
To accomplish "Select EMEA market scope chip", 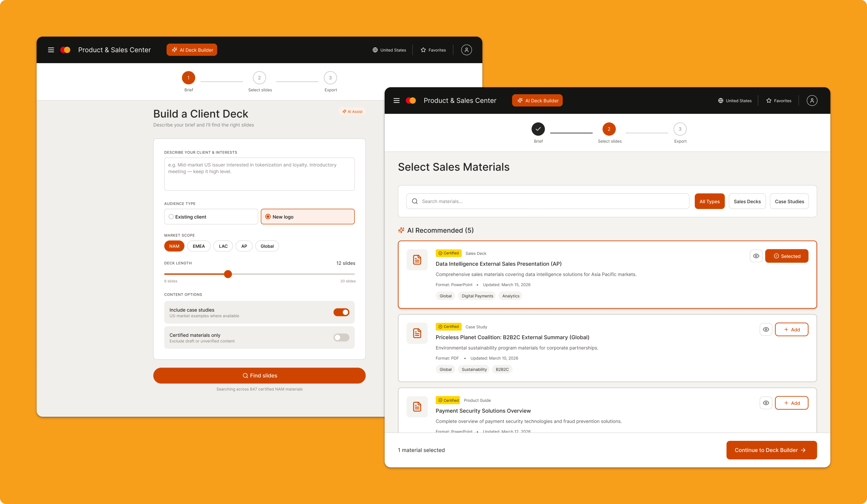I will tap(198, 246).
